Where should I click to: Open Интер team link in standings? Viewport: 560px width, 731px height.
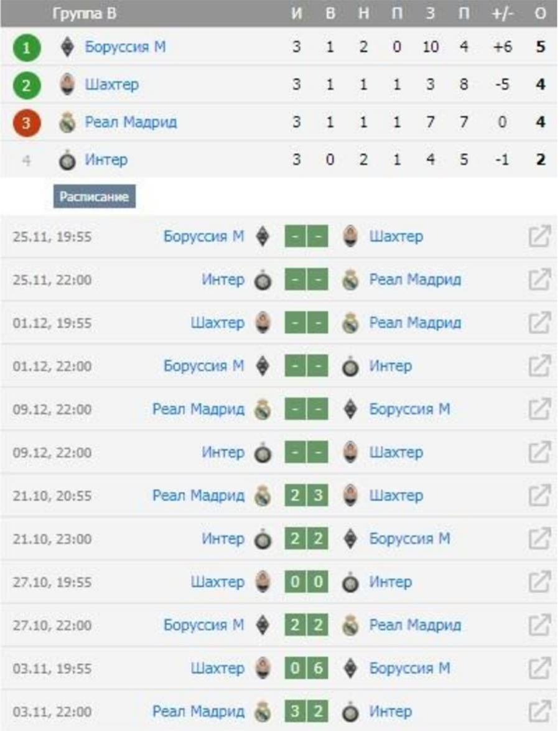click(x=106, y=161)
